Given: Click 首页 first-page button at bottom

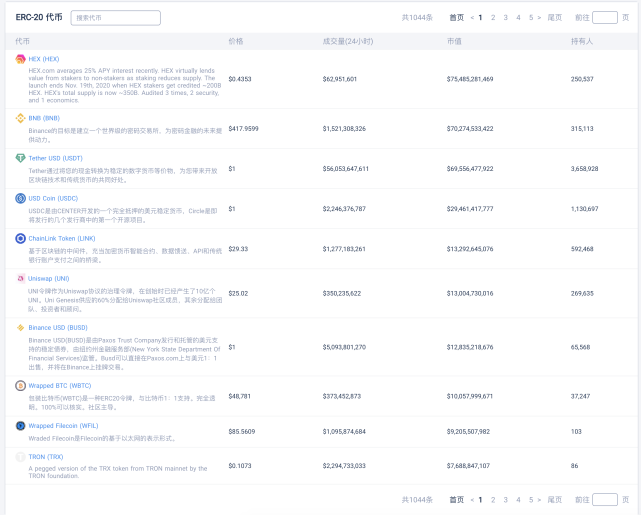Looking at the screenshot, I should coord(457,499).
